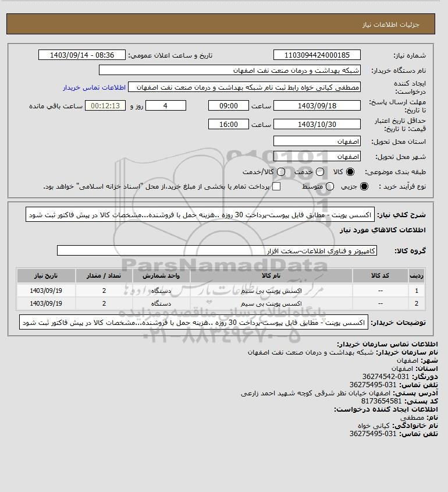The image size is (448, 492).
Task: Click the family name کیانی خواه
Action: 374,426
